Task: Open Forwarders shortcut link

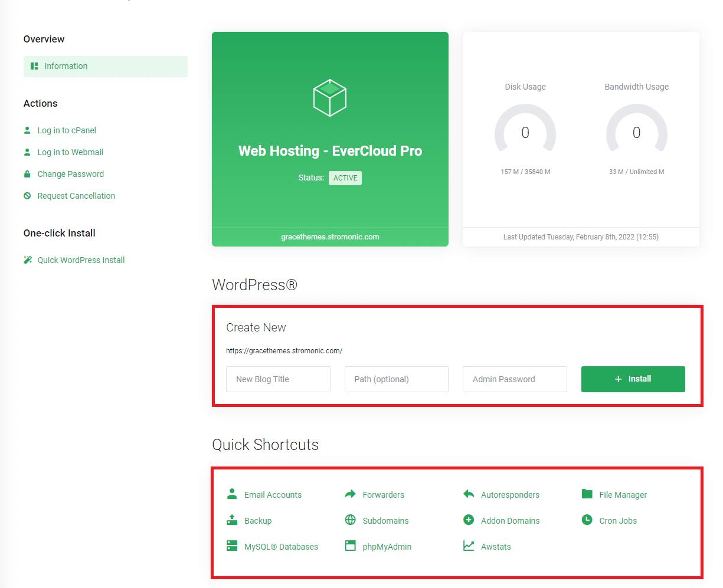Action: click(x=384, y=495)
